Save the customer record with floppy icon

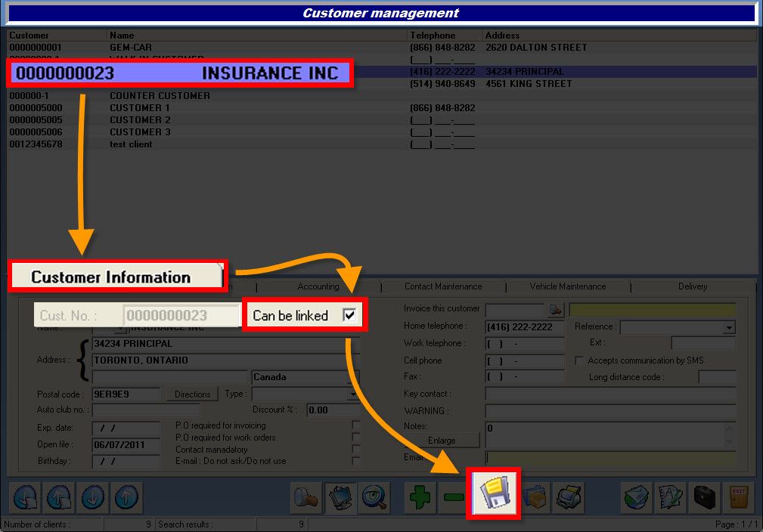494,493
